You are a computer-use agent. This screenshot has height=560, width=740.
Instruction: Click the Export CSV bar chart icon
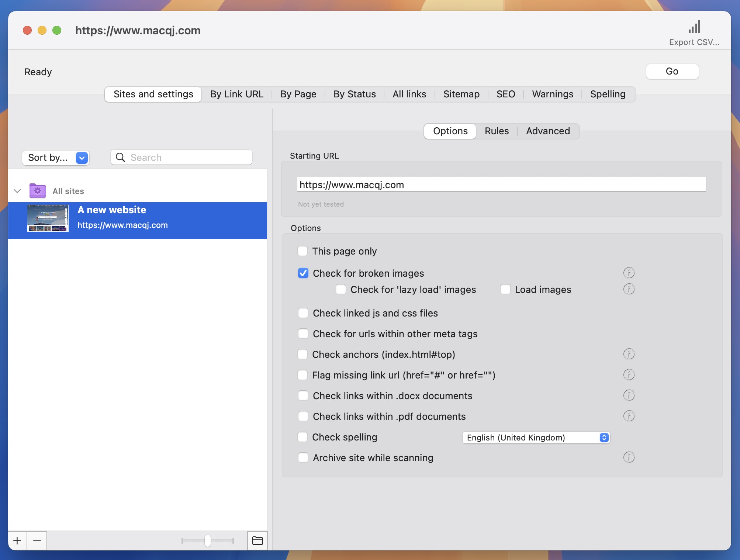(694, 27)
